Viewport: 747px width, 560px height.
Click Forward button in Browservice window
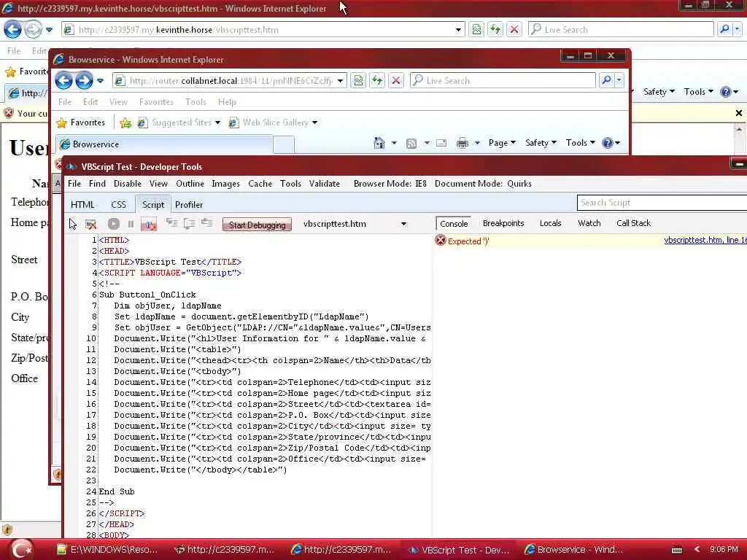(x=84, y=80)
